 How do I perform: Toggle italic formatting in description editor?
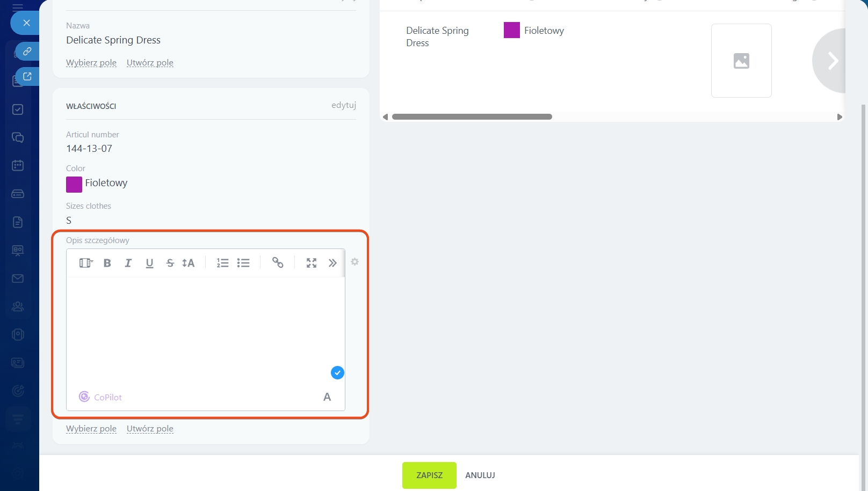128,263
